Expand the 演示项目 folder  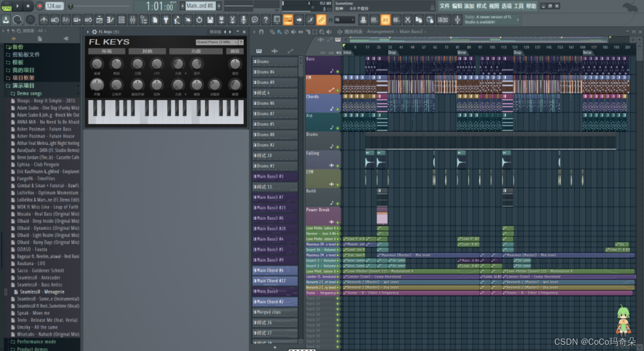click(23, 85)
